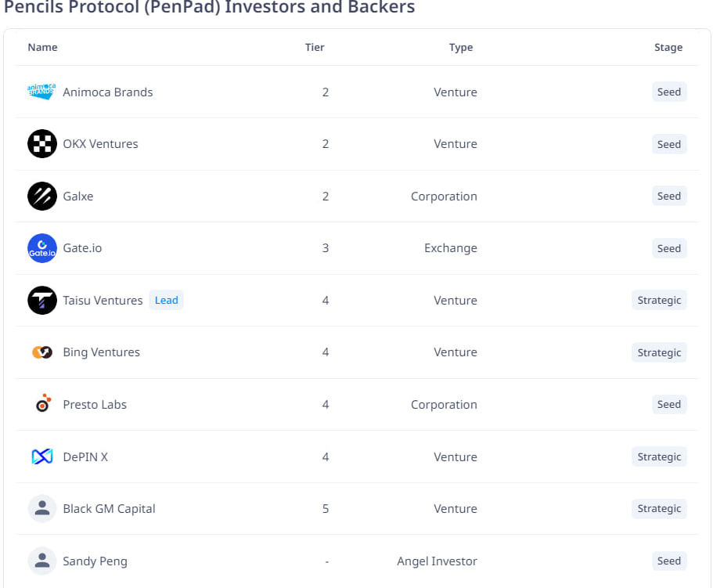Open the Sandy Peng investor profile

tap(95, 561)
